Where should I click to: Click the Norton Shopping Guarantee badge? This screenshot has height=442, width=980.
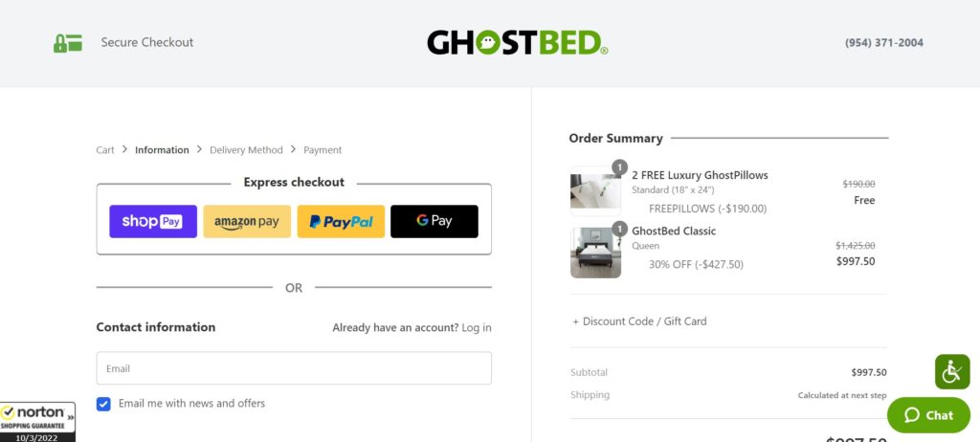[x=37, y=422]
